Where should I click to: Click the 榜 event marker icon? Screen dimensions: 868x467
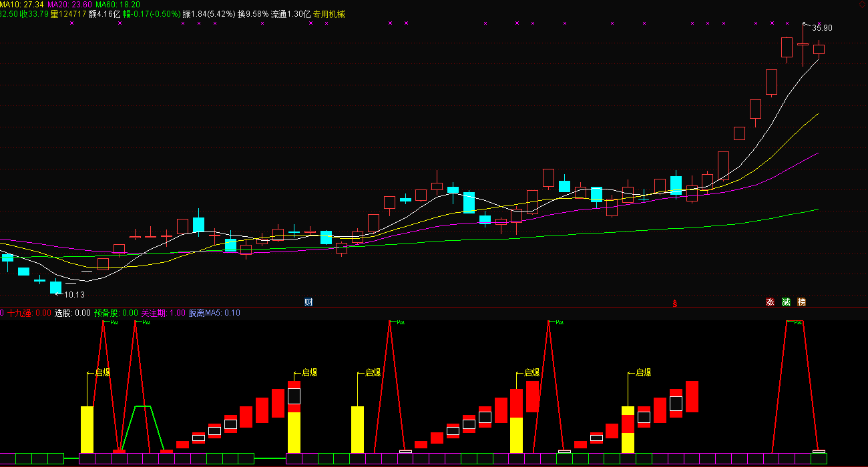pyautogui.click(x=802, y=302)
